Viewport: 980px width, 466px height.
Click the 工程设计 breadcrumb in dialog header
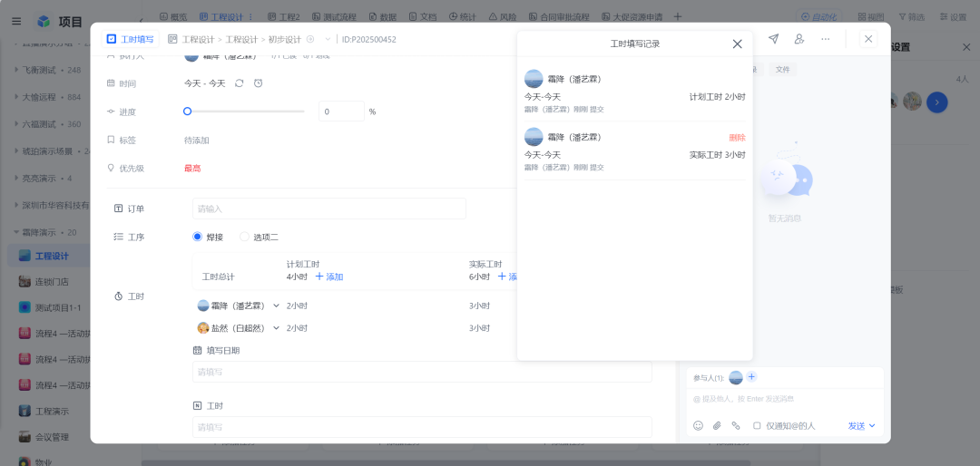click(x=198, y=39)
